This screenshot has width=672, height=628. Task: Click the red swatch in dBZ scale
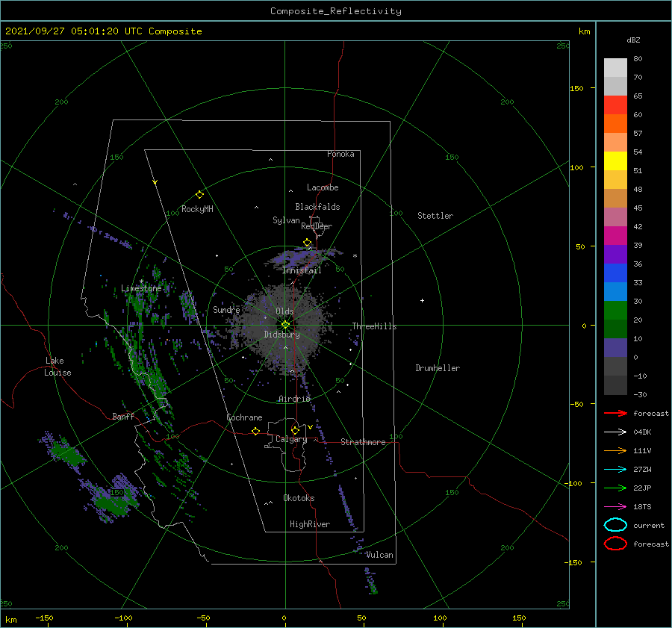point(615,105)
